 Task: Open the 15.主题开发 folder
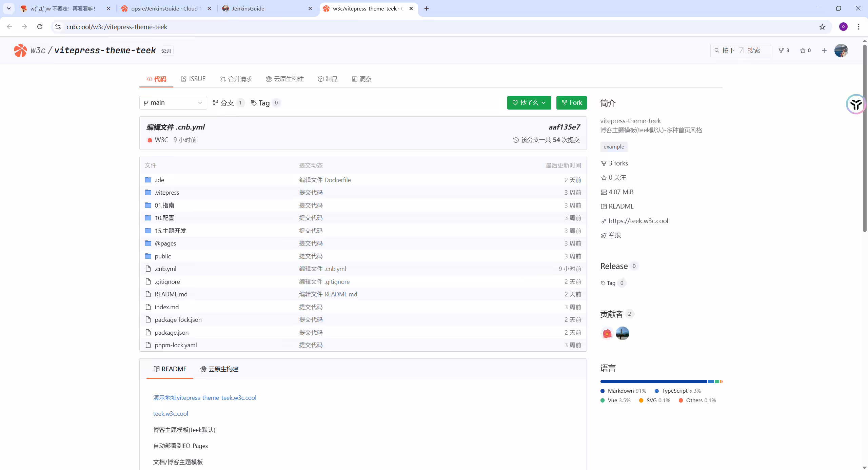[170, 231]
